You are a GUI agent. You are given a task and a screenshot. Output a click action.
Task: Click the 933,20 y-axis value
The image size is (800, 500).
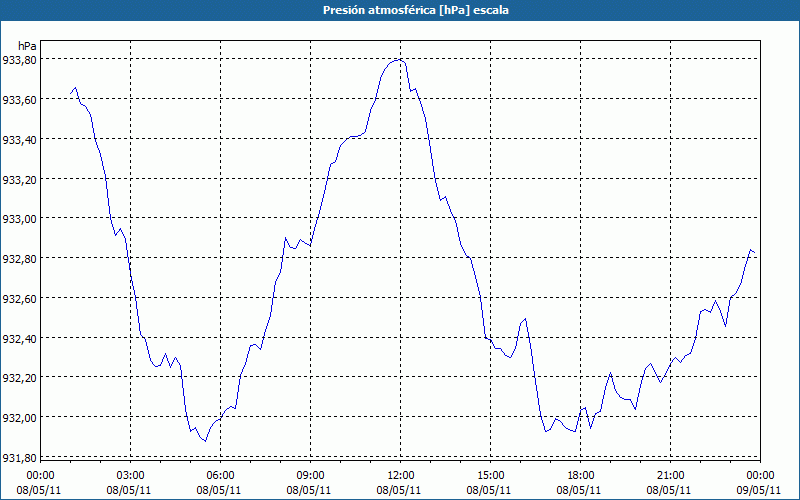(x=19, y=179)
